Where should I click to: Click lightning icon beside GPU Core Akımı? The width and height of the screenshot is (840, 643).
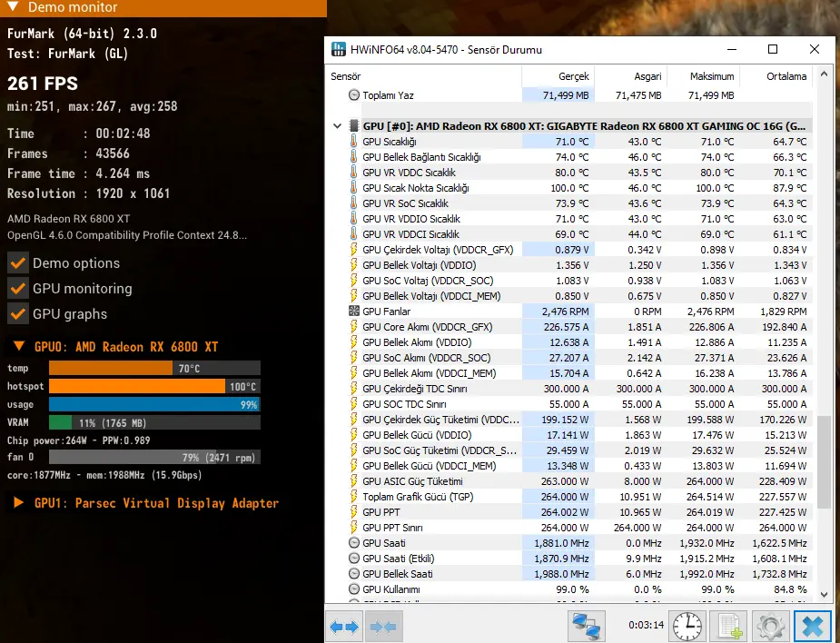(x=353, y=327)
